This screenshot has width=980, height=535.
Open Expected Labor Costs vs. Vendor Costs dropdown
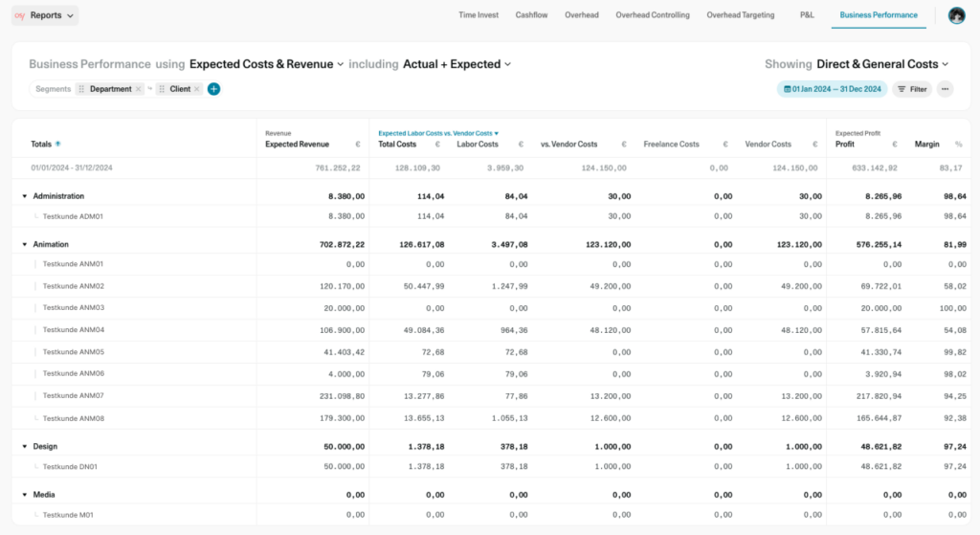[x=438, y=133]
